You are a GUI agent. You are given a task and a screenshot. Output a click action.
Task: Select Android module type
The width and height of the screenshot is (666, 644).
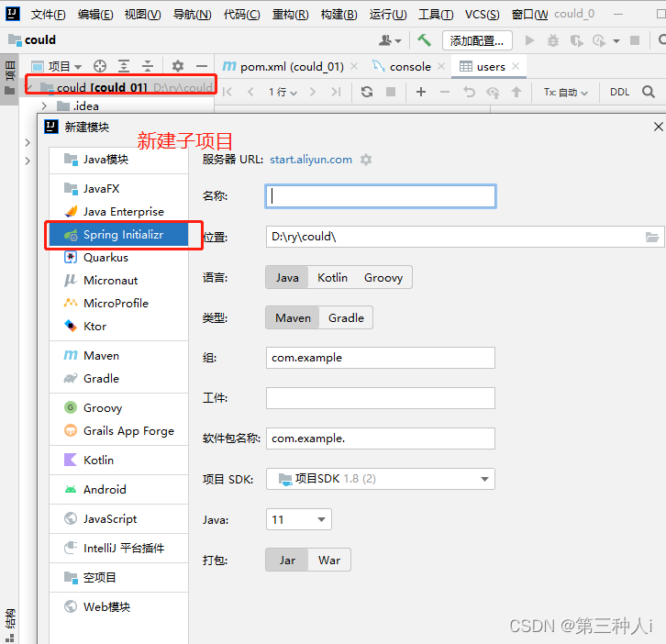(x=118, y=489)
